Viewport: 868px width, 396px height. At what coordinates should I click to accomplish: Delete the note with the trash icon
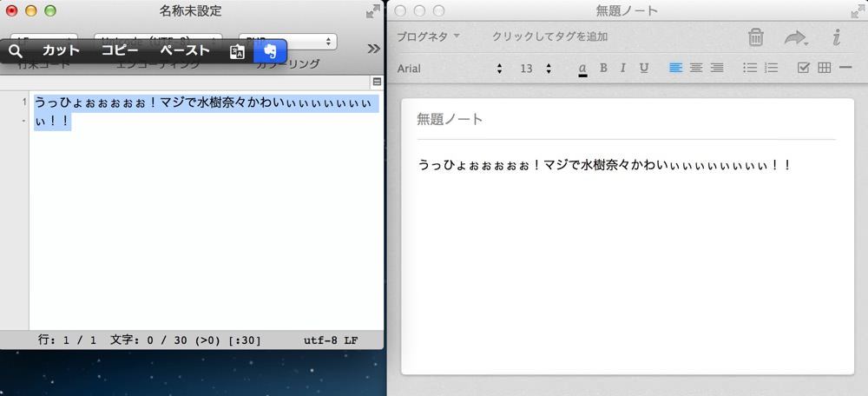756,37
